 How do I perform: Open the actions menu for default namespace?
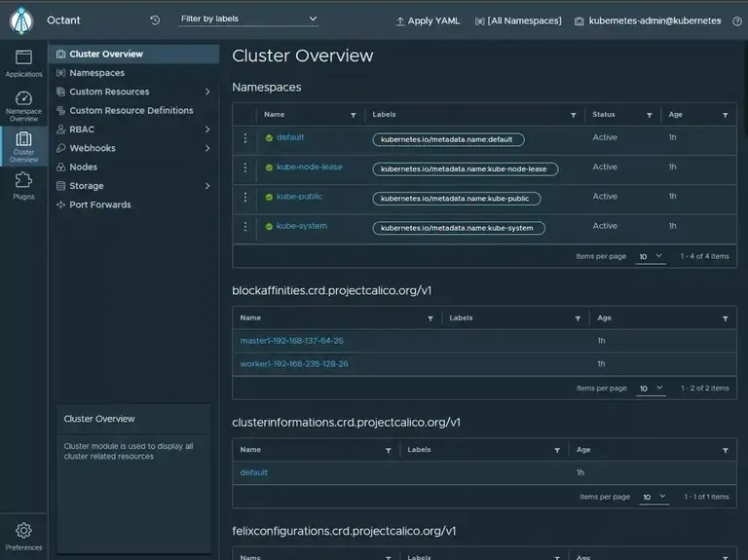click(245, 138)
